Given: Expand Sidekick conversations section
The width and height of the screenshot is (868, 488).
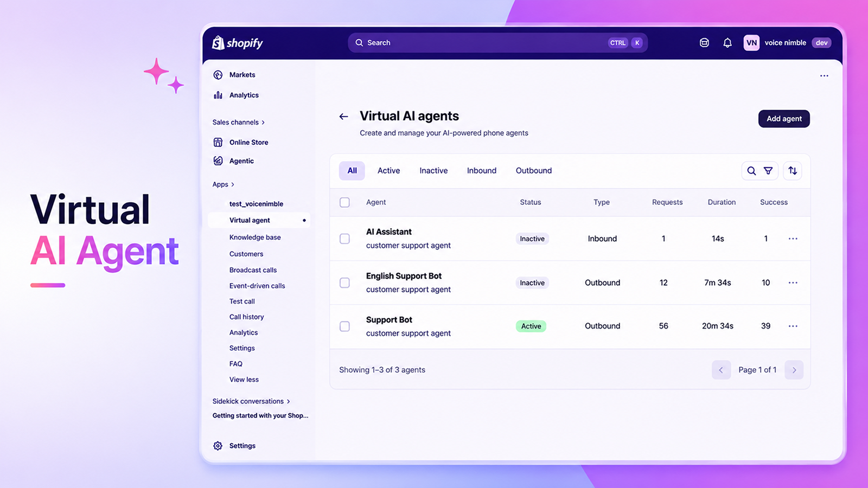Looking at the screenshot, I should pos(251,401).
